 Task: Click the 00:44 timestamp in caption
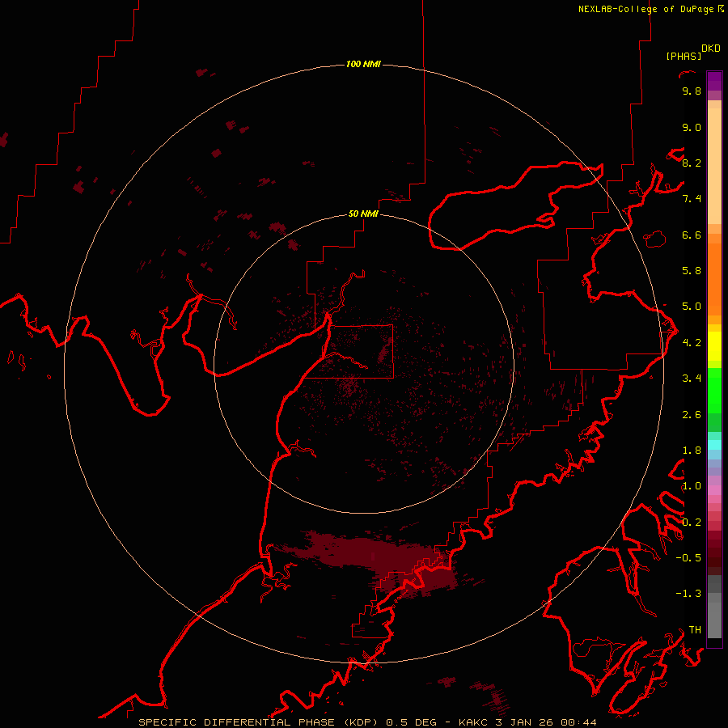tap(578, 722)
